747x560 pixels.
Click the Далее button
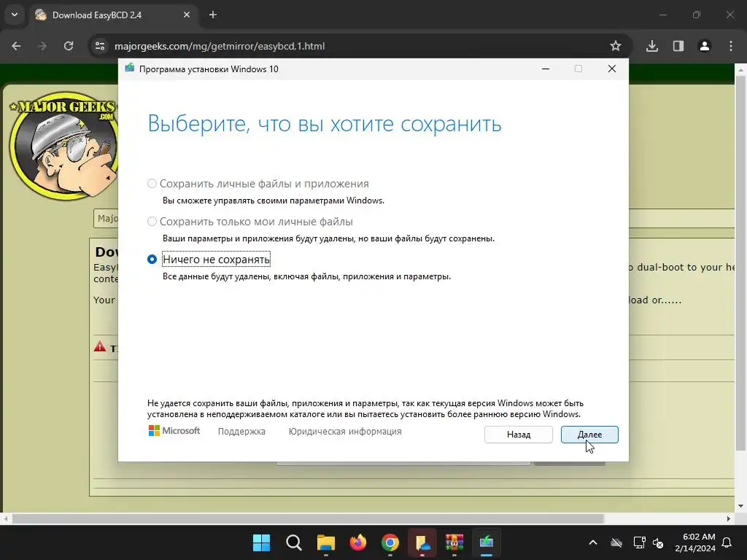589,435
